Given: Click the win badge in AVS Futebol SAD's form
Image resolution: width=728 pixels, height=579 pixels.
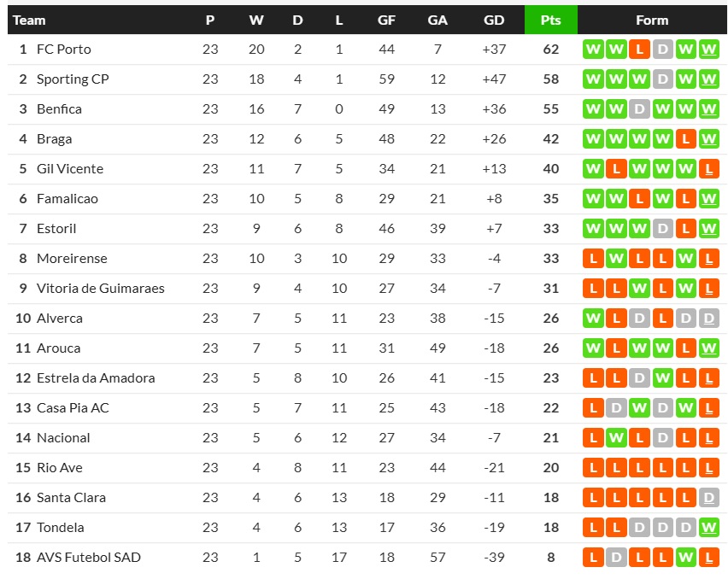Looking at the screenshot, I should [x=685, y=558].
